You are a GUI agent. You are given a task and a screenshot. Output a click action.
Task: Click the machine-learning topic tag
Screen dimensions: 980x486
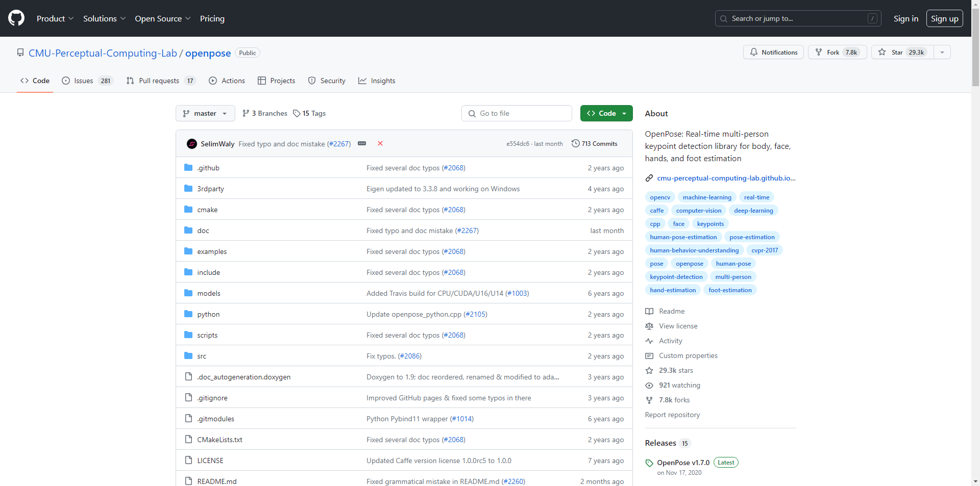(707, 197)
